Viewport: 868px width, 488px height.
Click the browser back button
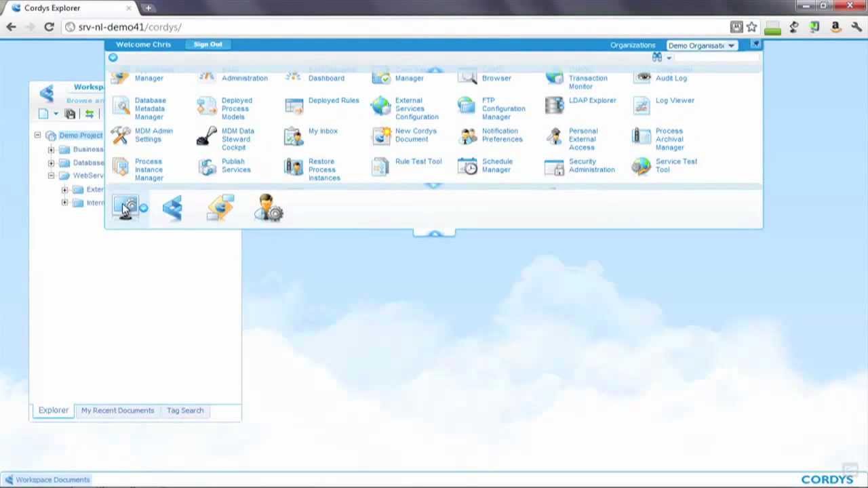click(x=11, y=27)
